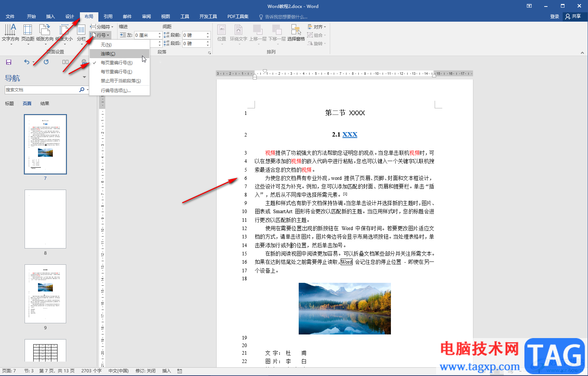Click the redo circular arrow icon
The image size is (588, 376).
click(x=46, y=62)
